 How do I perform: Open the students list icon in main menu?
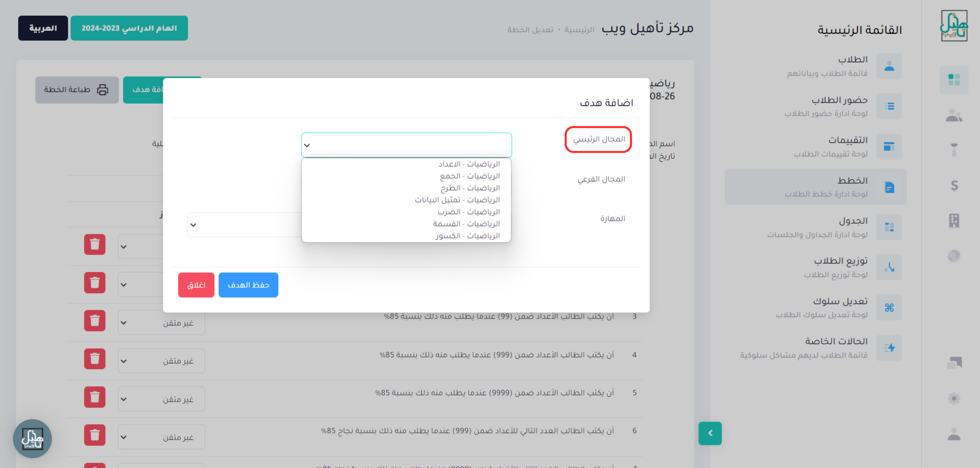coord(889,66)
